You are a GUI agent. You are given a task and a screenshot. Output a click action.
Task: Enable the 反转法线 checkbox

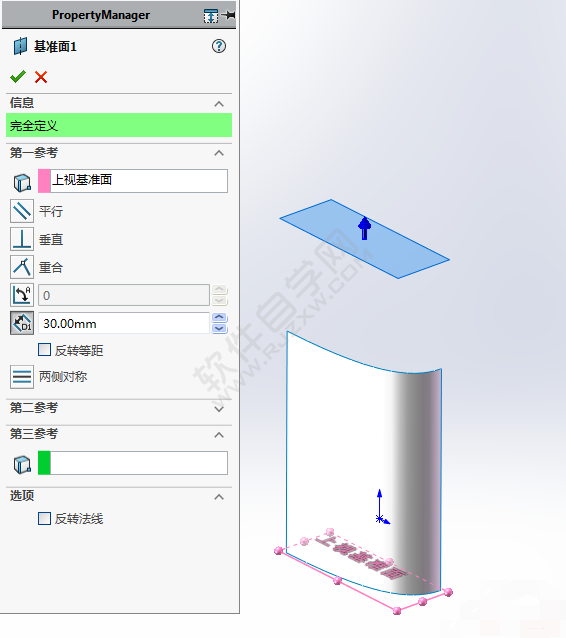tap(44, 518)
